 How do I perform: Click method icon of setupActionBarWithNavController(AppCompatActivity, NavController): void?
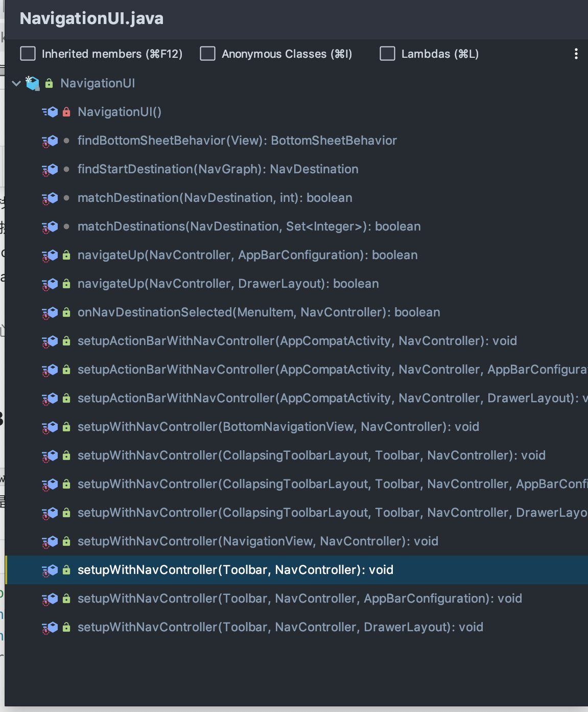(50, 341)
